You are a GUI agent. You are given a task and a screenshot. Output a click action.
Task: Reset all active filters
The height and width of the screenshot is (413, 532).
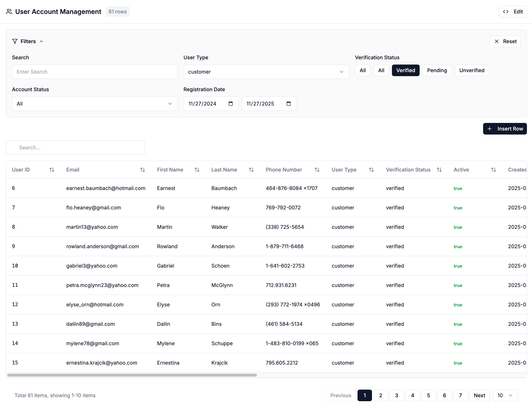click(x=505, y=41)
